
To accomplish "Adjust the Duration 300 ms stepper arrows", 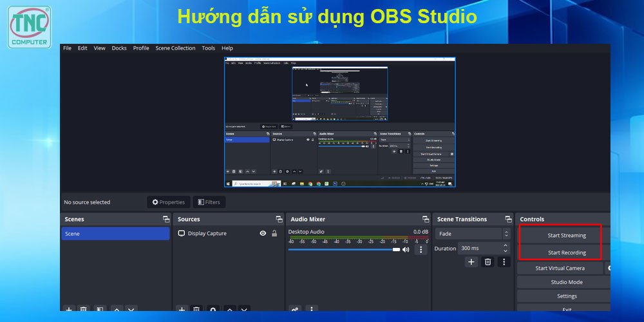I will click(506, 248).
